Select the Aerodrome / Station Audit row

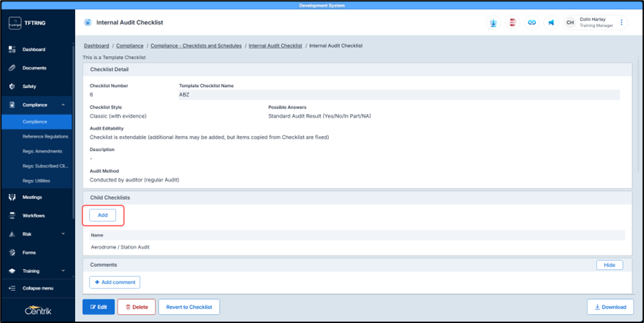357,247
